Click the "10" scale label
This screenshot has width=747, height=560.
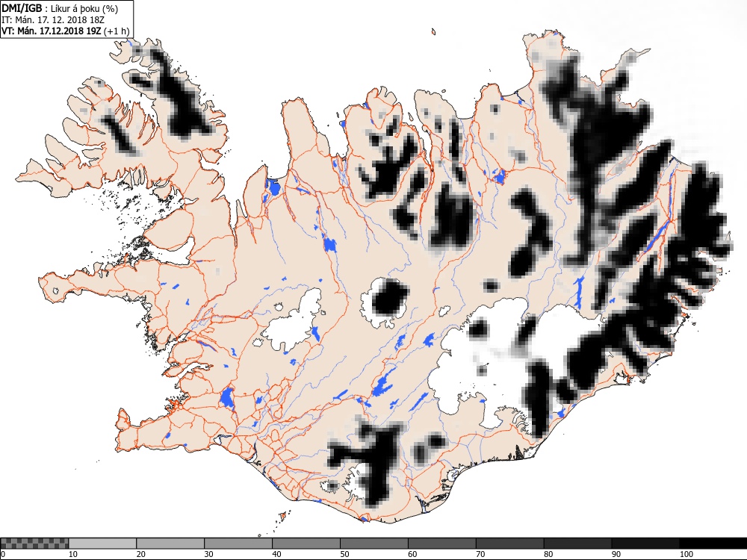[73, 554]
